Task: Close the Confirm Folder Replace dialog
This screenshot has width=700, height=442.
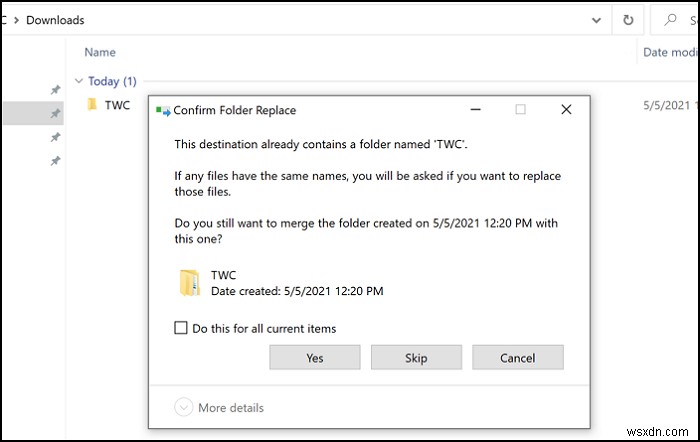Action: point(567,110)
